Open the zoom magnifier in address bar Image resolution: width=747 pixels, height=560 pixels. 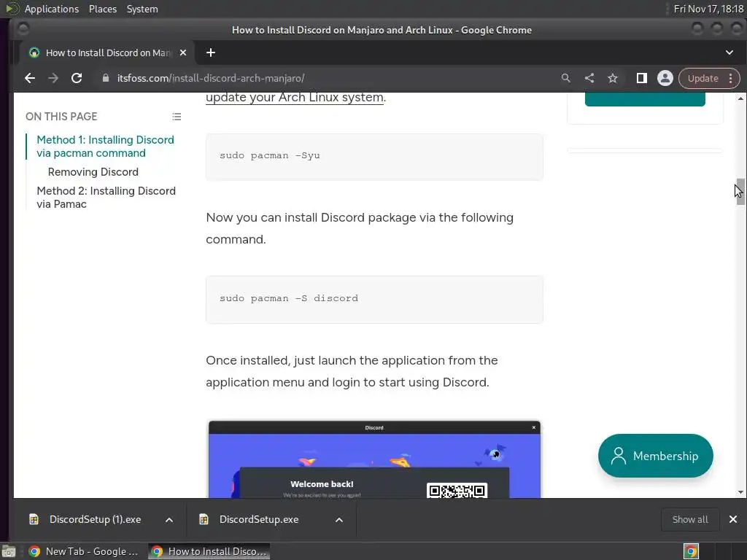(565, 78)
